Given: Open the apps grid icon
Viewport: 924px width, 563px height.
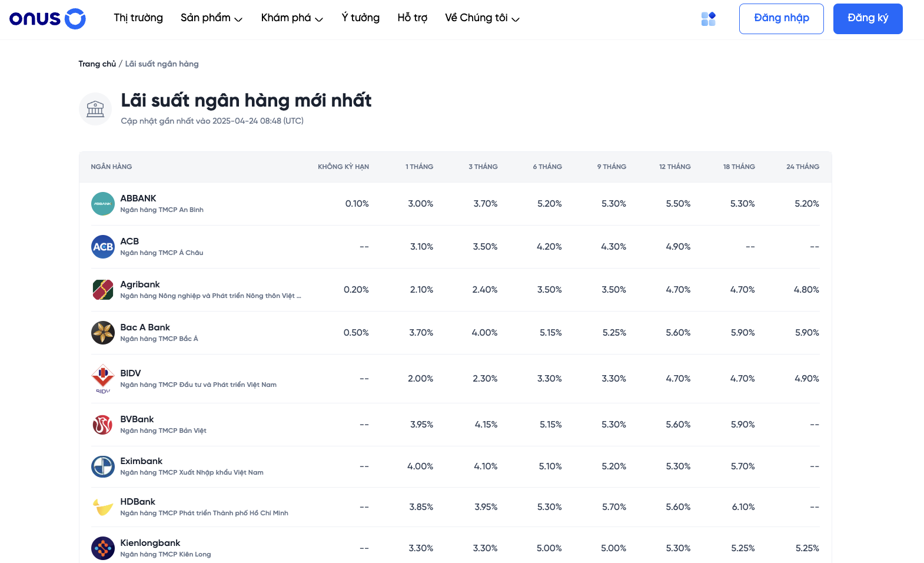Looking at the screenshot, I should [x=708, y=19].
